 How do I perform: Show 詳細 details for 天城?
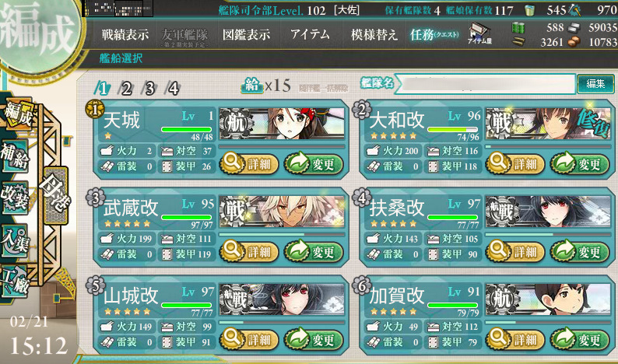point(250,164)
